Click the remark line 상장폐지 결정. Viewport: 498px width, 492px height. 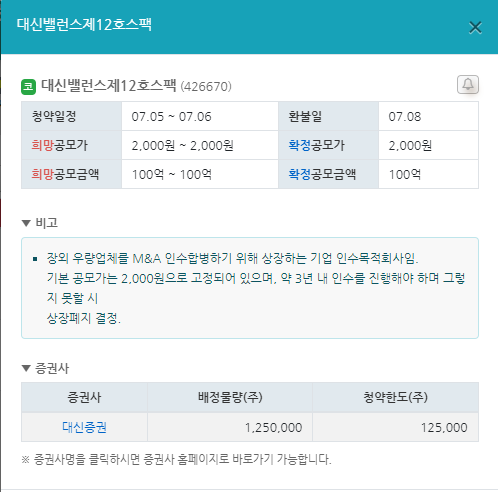coord(84,318)
